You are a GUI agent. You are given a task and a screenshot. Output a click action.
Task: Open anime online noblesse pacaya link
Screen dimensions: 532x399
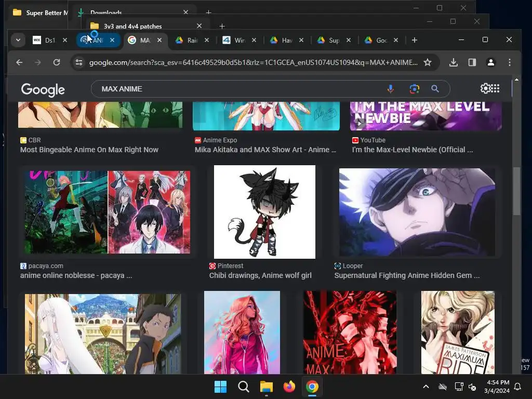coord(76,275)
